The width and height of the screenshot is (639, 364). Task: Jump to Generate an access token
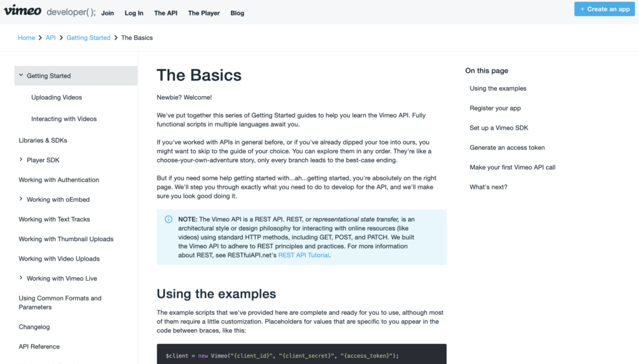pos(507,148)
